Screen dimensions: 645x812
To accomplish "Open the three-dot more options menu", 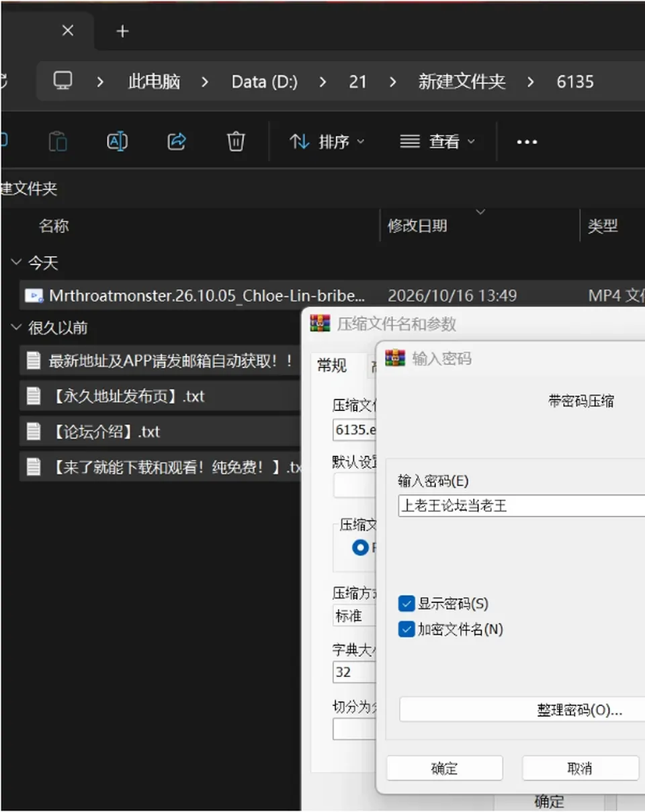I will click(x=527, y=142).
